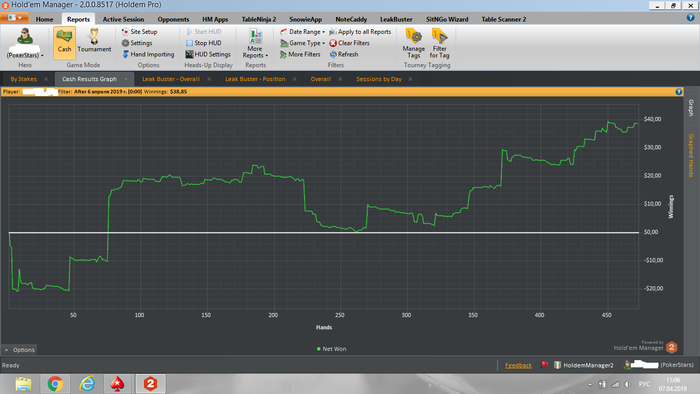Refresh the report data
Image resolution: width=700 pixels, height=394 pixels.
pos(344,54)
